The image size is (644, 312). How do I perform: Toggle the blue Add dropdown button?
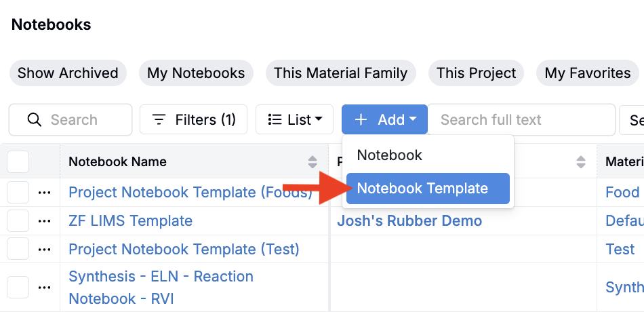coord(384,120)
